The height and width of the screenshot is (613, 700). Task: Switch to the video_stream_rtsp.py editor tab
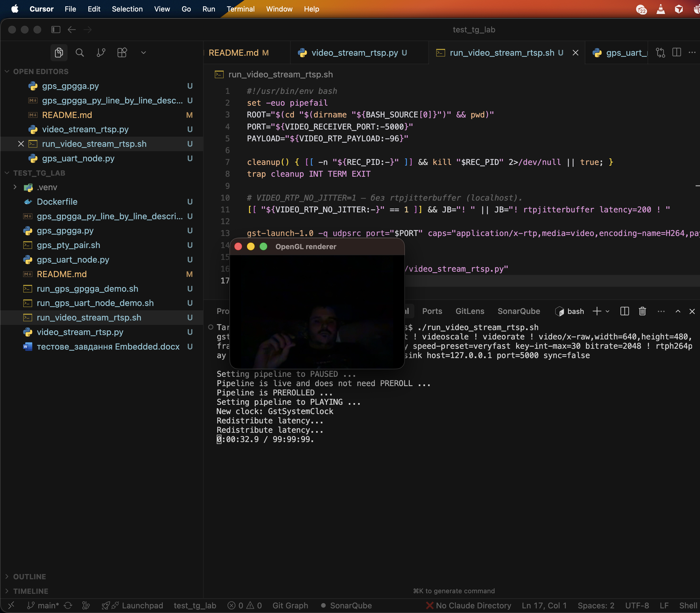[359, 53]
